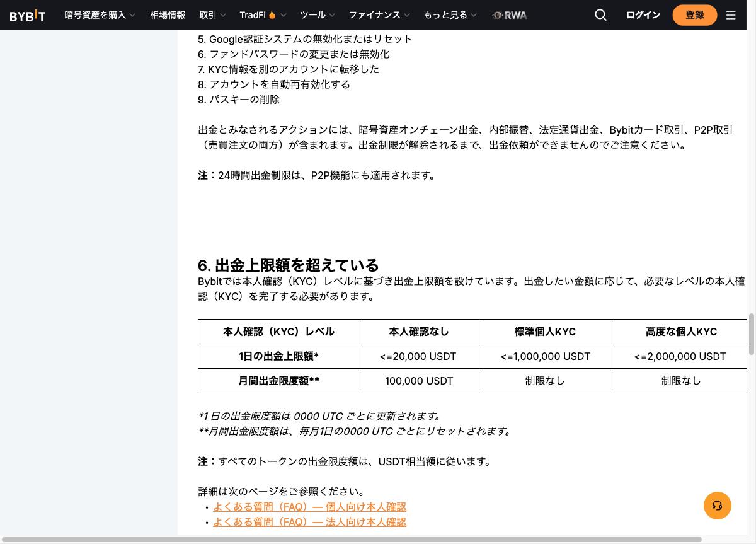The width and height of the screenshot is (756, 544).
Task: Open the orange headset support chat
Action: [717, 506]
